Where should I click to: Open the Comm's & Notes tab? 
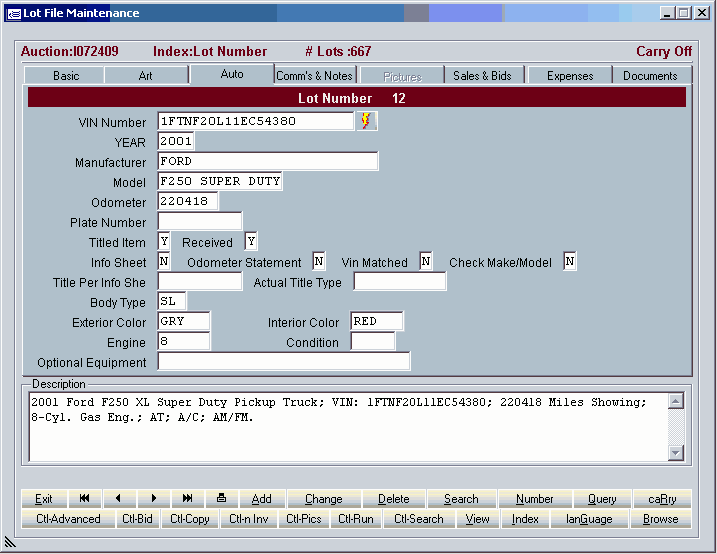[315, 75]
